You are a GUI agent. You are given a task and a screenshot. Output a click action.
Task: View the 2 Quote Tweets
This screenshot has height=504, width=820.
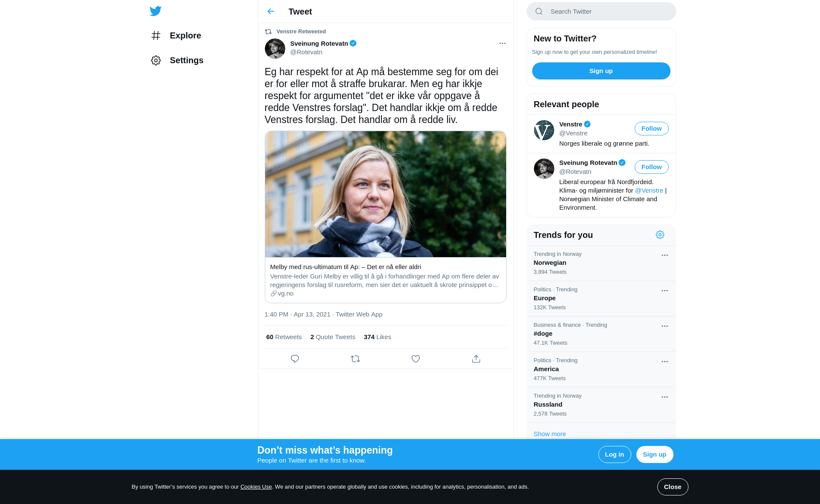(333, 337)
